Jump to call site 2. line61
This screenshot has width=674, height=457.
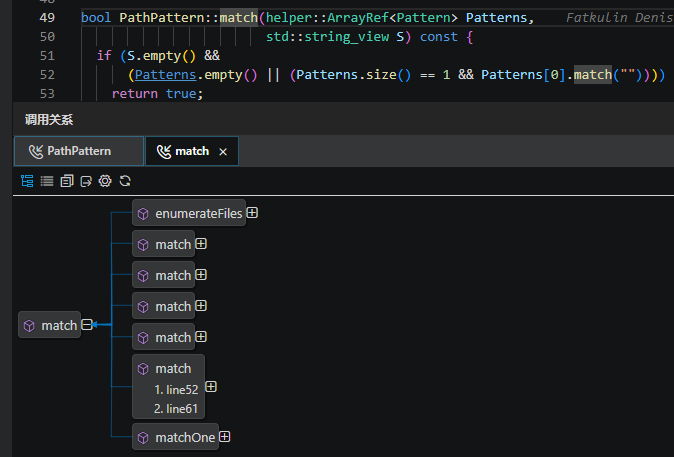(176, 408)
